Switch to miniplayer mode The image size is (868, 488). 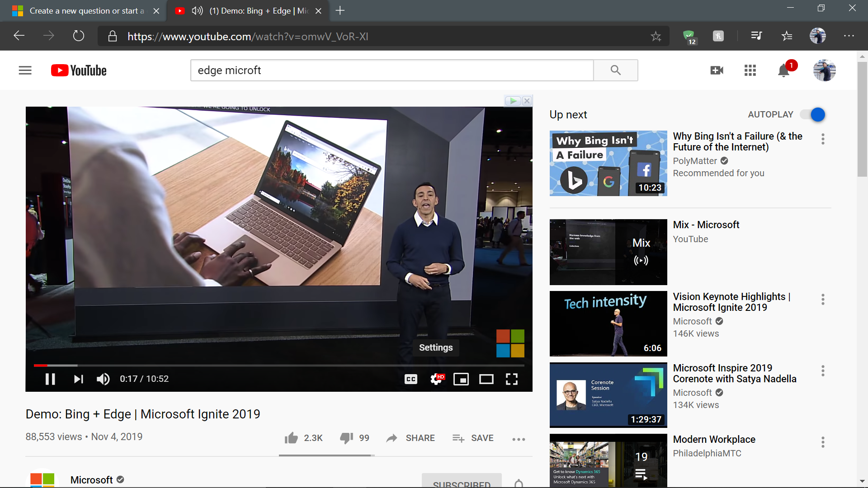[461, 379]
